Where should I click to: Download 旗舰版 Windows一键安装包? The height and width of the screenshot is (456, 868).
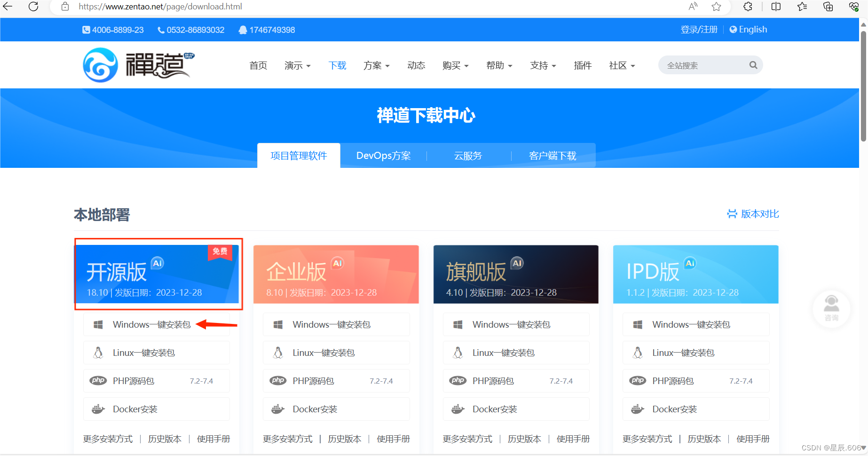coord(516,325)
